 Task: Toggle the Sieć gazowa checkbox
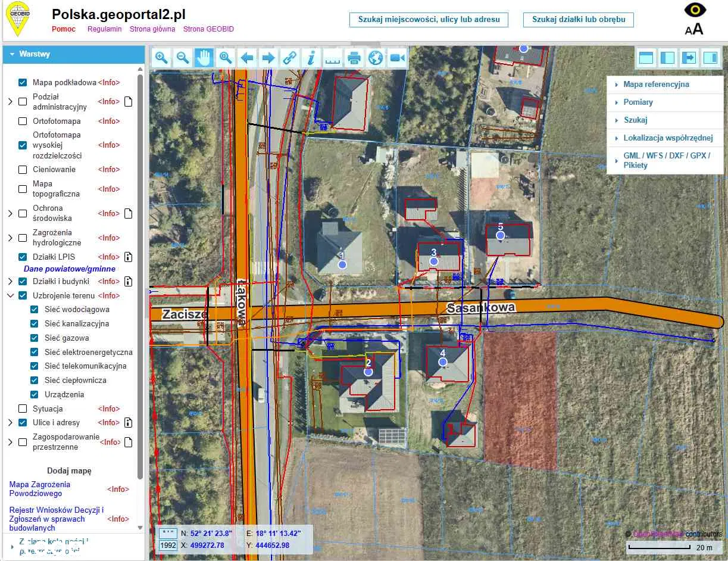click(x=35, y=338)
